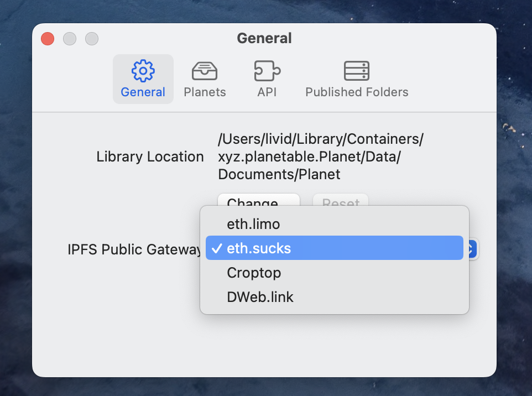Click the General window title text
Viewport: 532px width, 396px height.
tap(264, 38)
